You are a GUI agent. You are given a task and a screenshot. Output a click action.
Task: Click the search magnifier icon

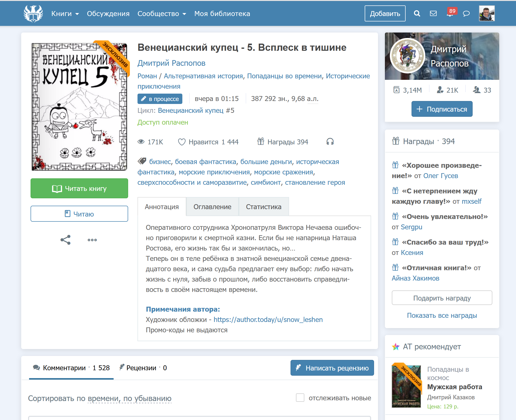pyautogui.click(x=417, y=14)
